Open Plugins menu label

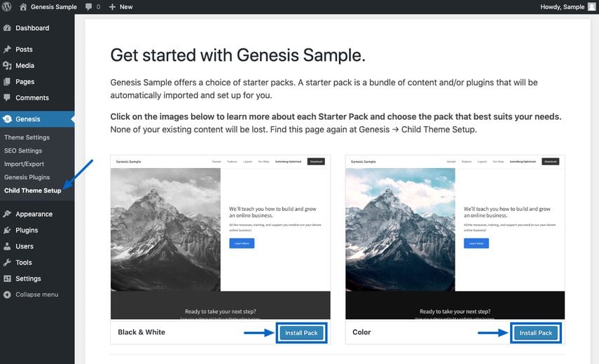point(27,230)
